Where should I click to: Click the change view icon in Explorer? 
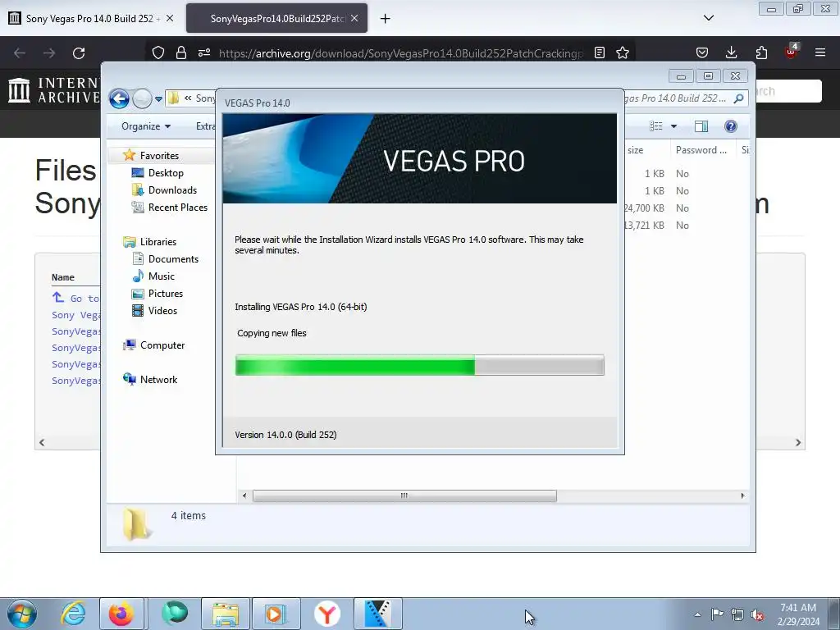pyautogui.click(x=656, y=126)
